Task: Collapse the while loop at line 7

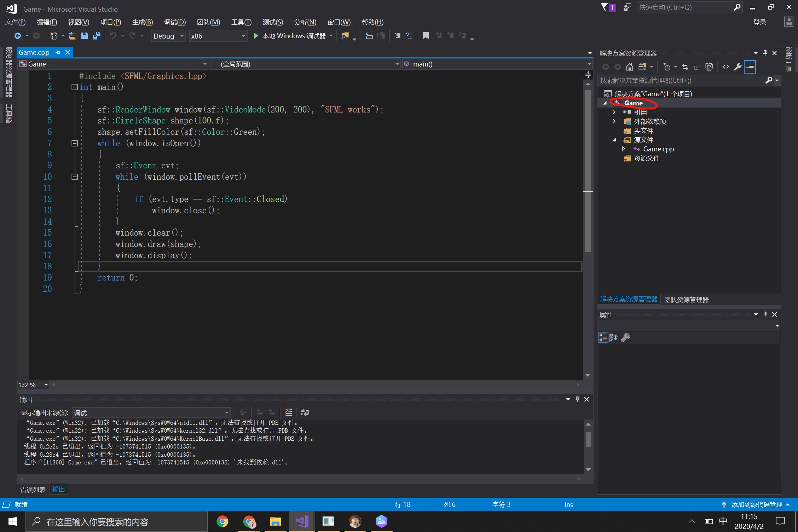Action: coord(75,143)
